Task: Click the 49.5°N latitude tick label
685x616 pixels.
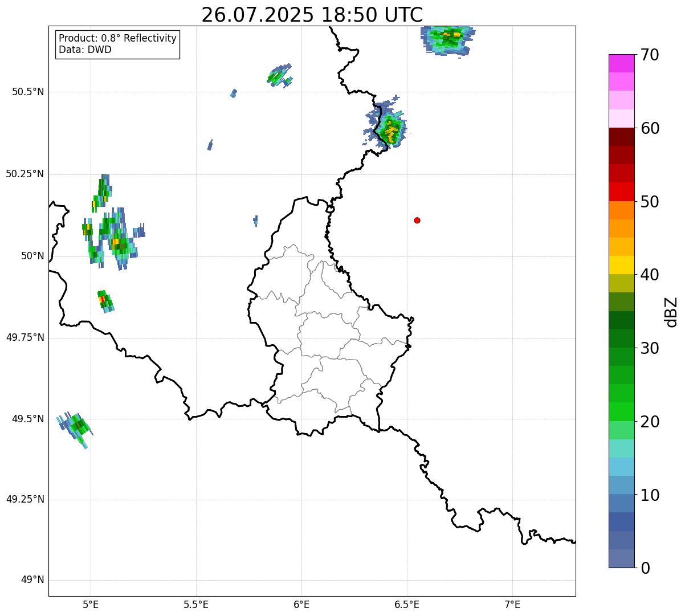Action: click(x=28, y=419)
